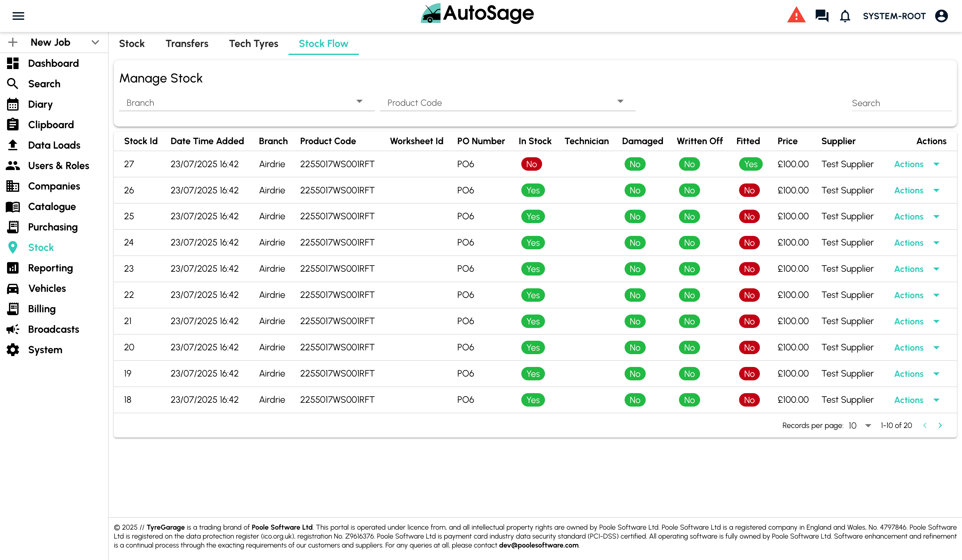This screenshot has height=560, width=962.
Task: Click the alert warning triangle icon
Action: [x=796, y=15]
